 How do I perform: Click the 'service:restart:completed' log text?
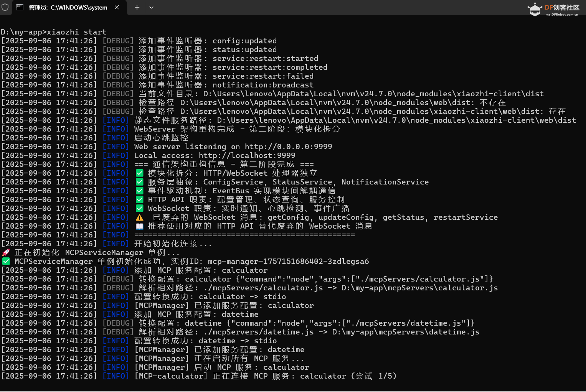270,67
